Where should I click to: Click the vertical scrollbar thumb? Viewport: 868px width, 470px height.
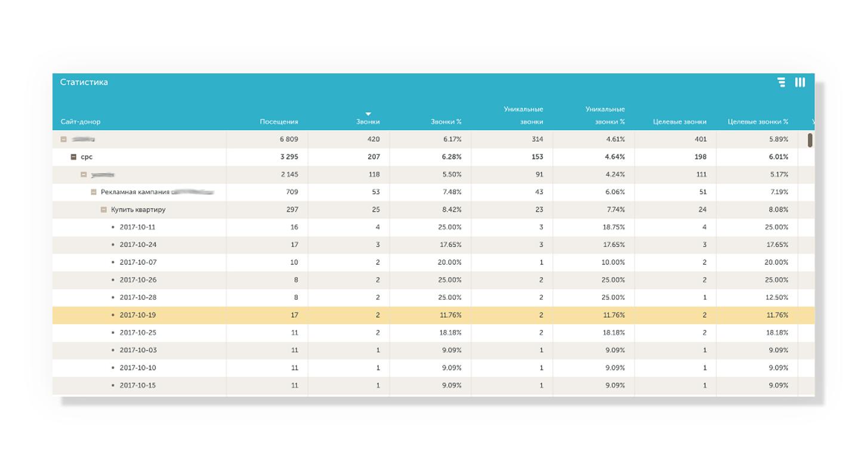click(x=810, y=140)
